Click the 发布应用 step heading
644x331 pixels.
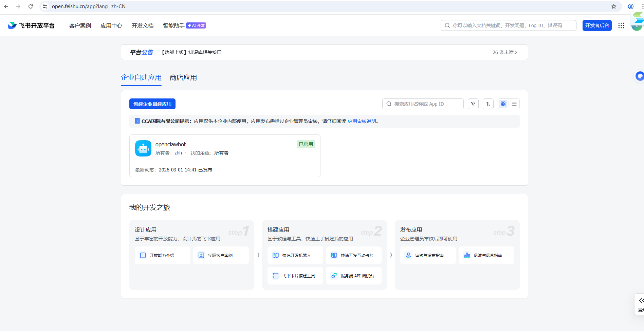coord(411,230)
